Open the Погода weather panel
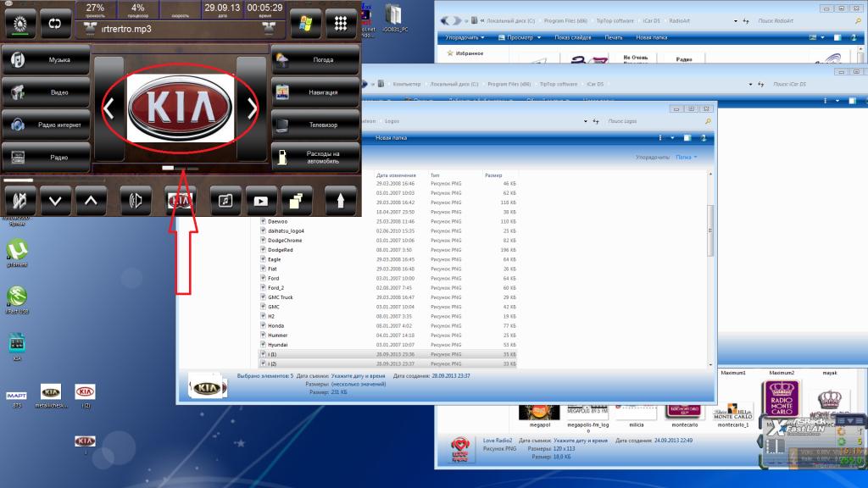The image size is (868, 488). pyautogui.click(x=315, y=60)
